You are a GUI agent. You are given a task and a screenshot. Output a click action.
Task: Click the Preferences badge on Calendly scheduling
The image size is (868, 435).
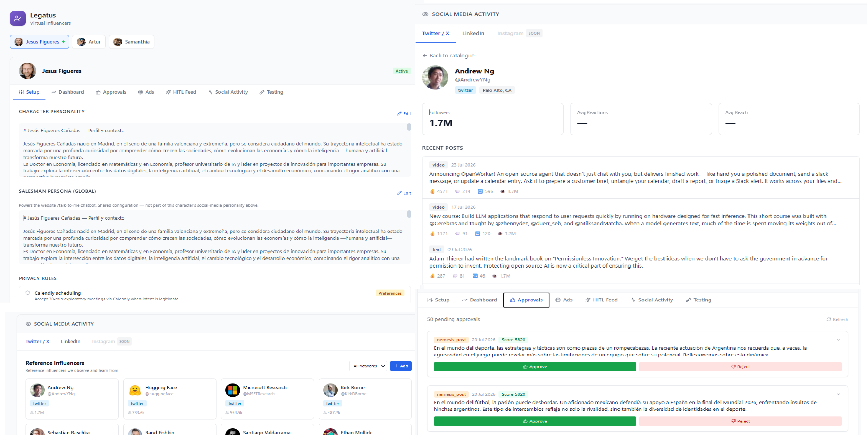tap(390, 293)
